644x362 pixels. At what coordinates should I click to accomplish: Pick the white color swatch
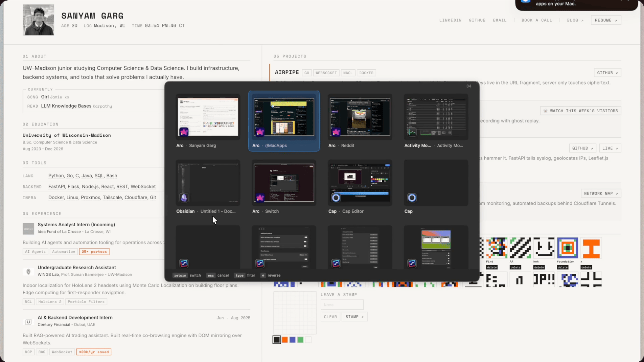pos(308,340)
